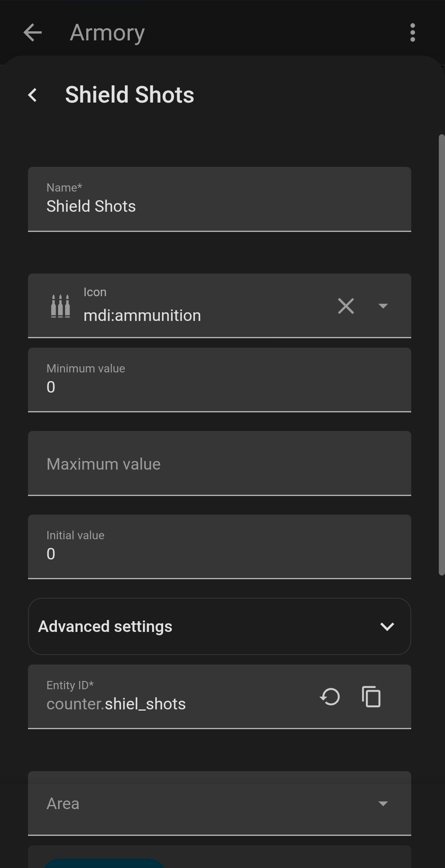445x868 pixels.
Task: Click the Armory page title
Action: click(107, 33)
